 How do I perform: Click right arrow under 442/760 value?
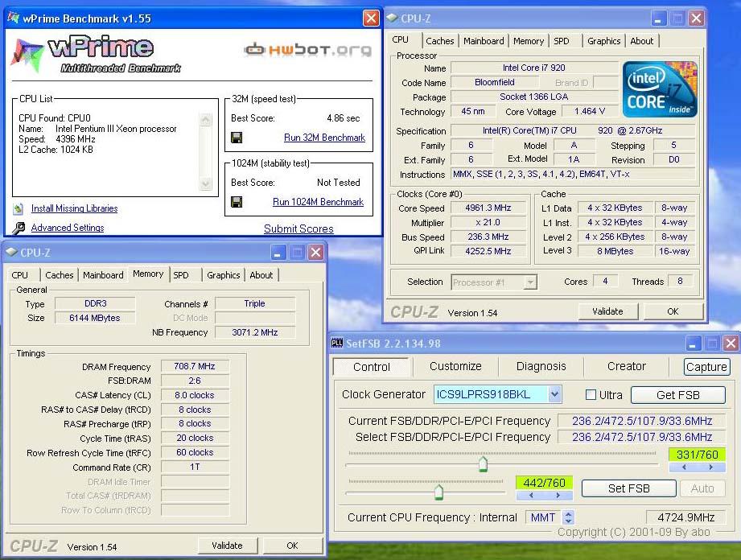coord(558,496)
